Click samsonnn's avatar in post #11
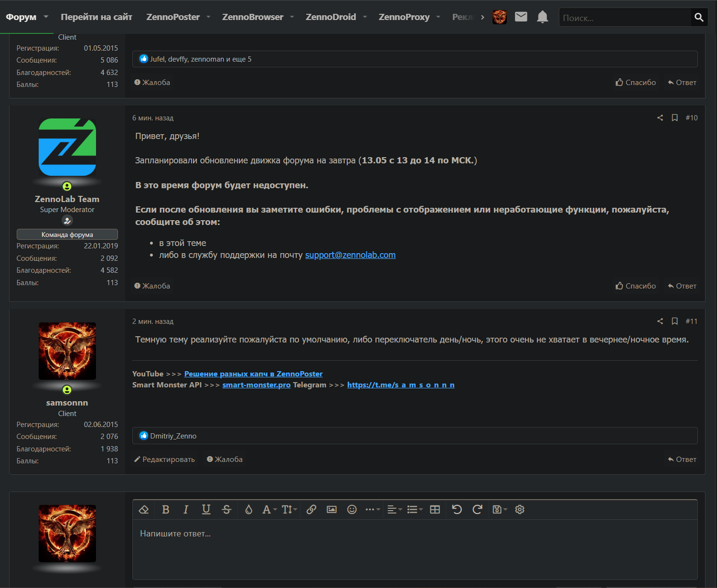Image resolution: width=717 pixels, height=588 pixels. coord(67,351)
